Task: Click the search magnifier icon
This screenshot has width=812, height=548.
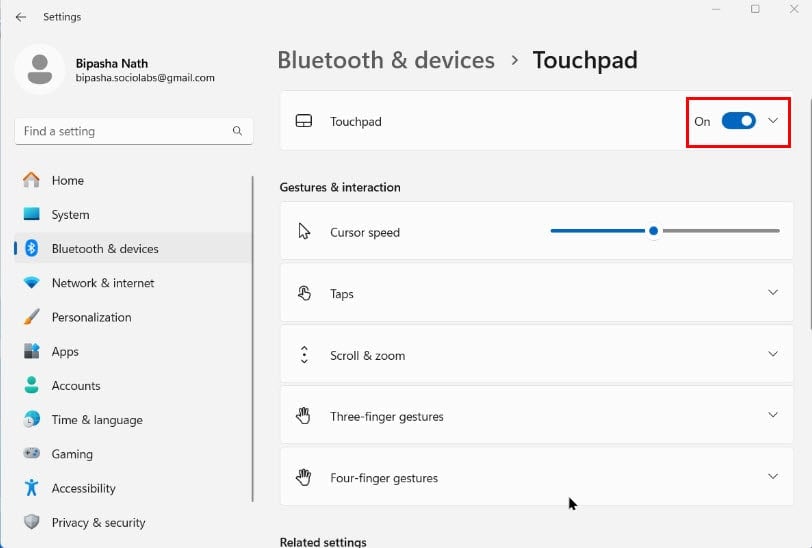Action: [x=237, y=131]
